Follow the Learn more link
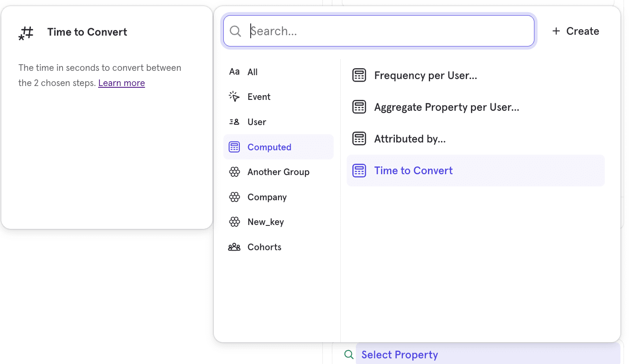 coord(121,83)
